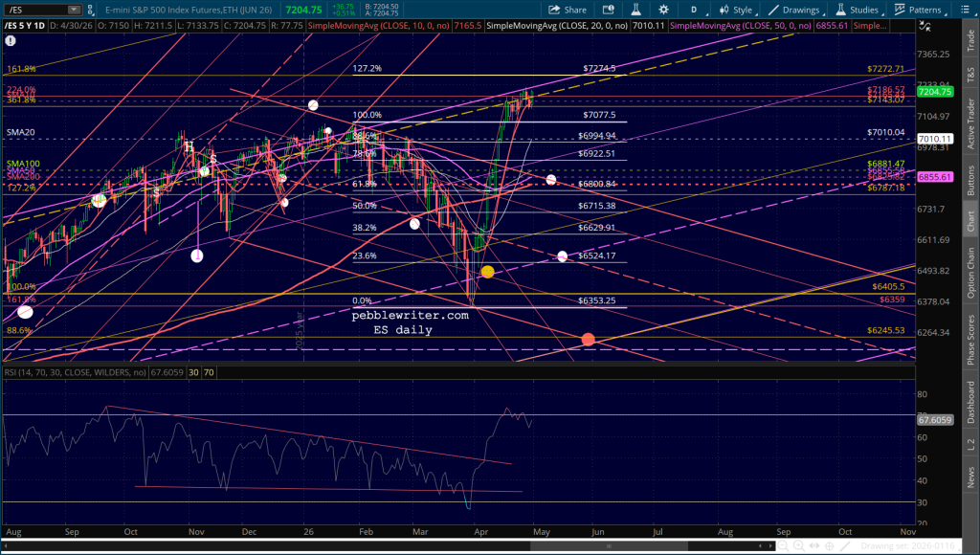The height and width of the screenshot is (555, 980).
Task: Select the Phase Scores sidebar tab
Action: click(970, 340)
